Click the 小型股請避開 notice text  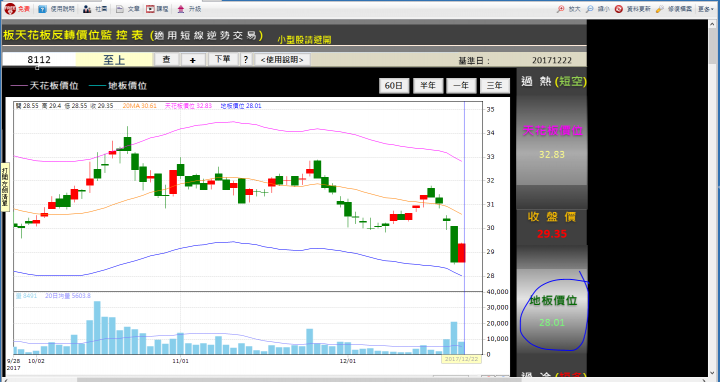tap(304, 40)
